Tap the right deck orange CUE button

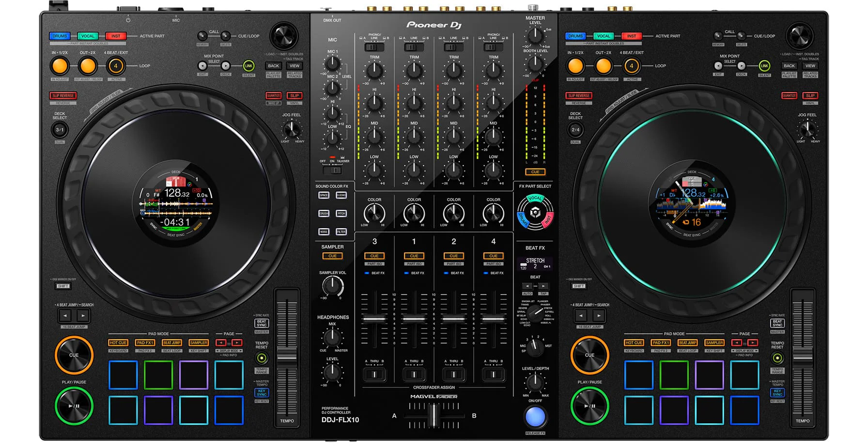pos(589,355)
